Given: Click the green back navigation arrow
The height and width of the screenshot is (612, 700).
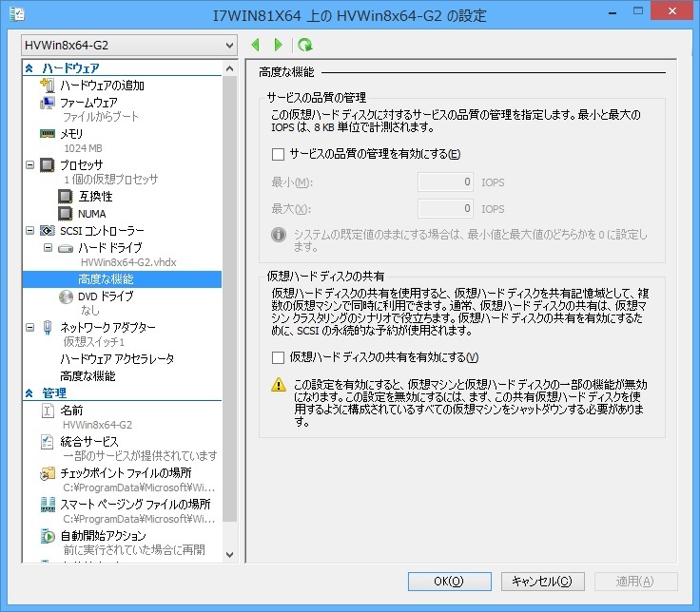Looking at the screenshot, I should pos(256,45).
